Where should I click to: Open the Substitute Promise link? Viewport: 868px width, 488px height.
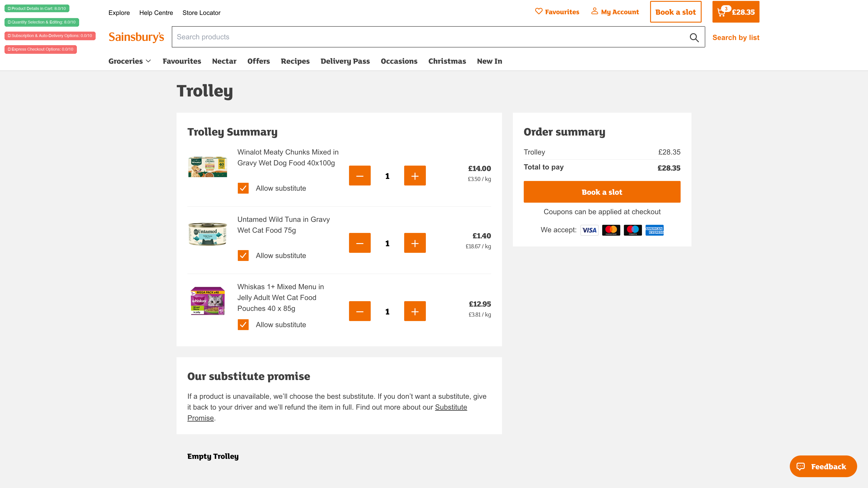(x=451, y=407)
